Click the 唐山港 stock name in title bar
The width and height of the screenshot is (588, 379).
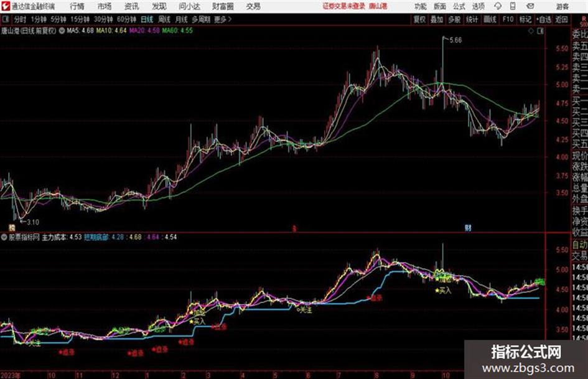[x=378, y=6]
